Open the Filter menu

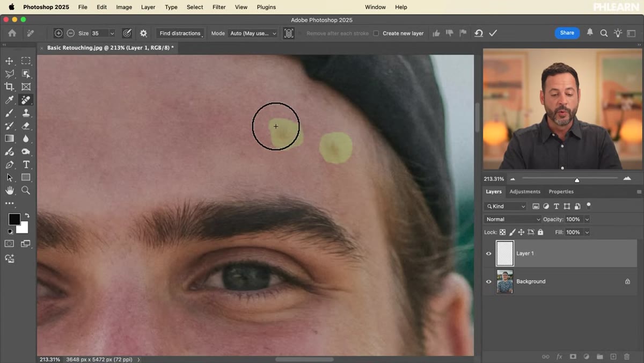[x=219, y=7]
